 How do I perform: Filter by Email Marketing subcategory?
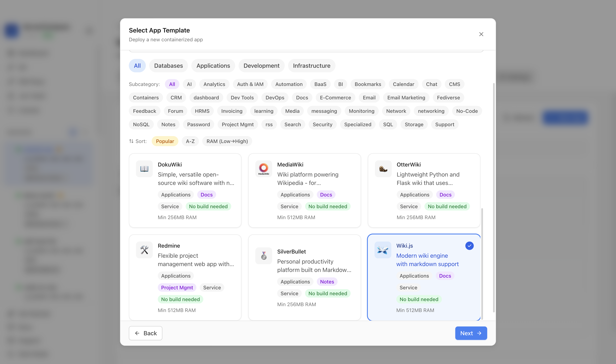pyautogui.click(x=406, y=98)
